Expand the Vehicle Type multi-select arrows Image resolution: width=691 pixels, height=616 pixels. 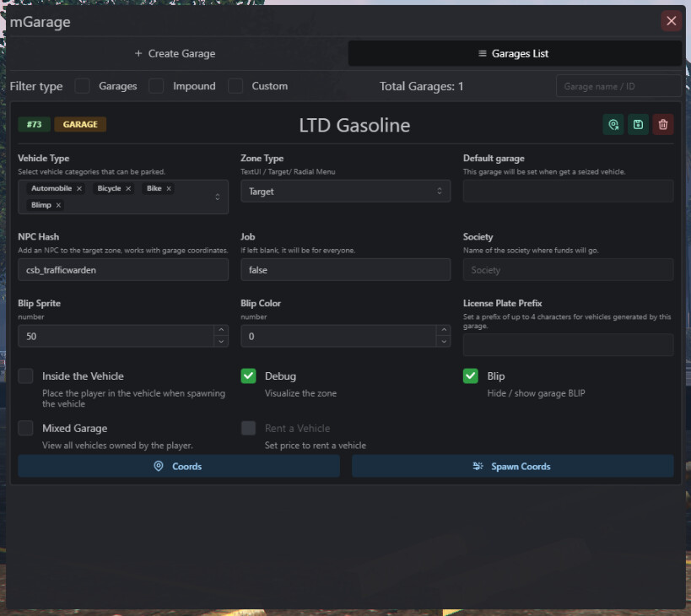tap(218, 197)
